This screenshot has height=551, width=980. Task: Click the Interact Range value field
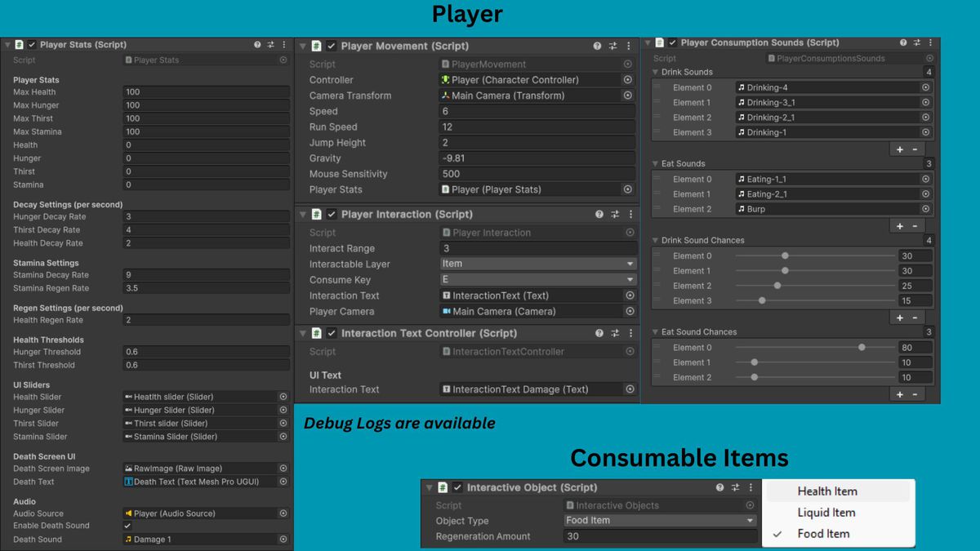point(537,248)
